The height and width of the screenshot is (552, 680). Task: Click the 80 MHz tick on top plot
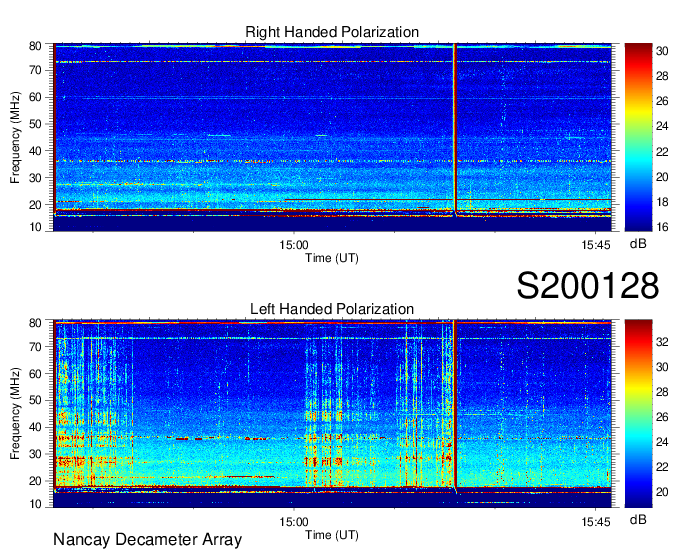35,46
